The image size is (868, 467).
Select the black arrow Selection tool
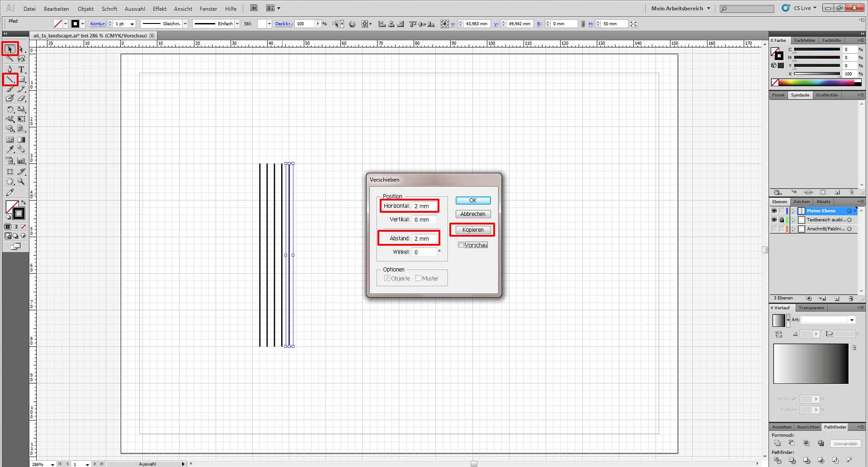[10, 49]
